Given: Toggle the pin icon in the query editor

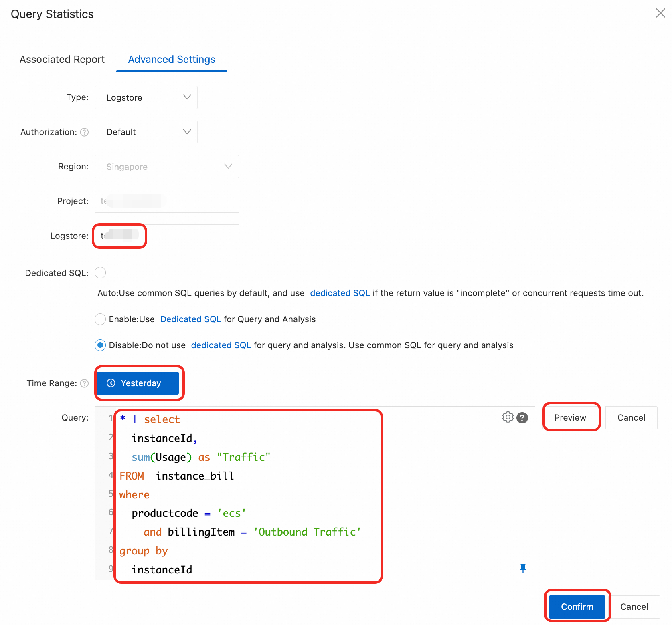Looking at the screenshot, I should coord(523,568).
